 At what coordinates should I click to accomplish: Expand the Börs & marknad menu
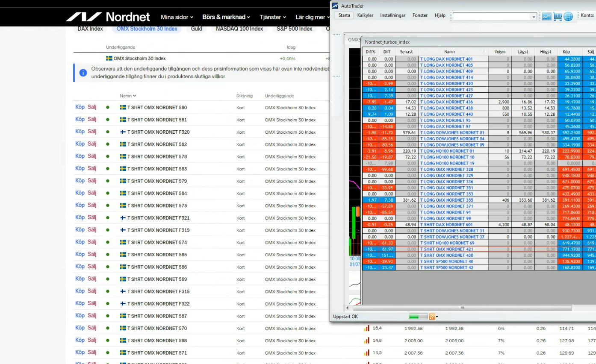(226, 17)
